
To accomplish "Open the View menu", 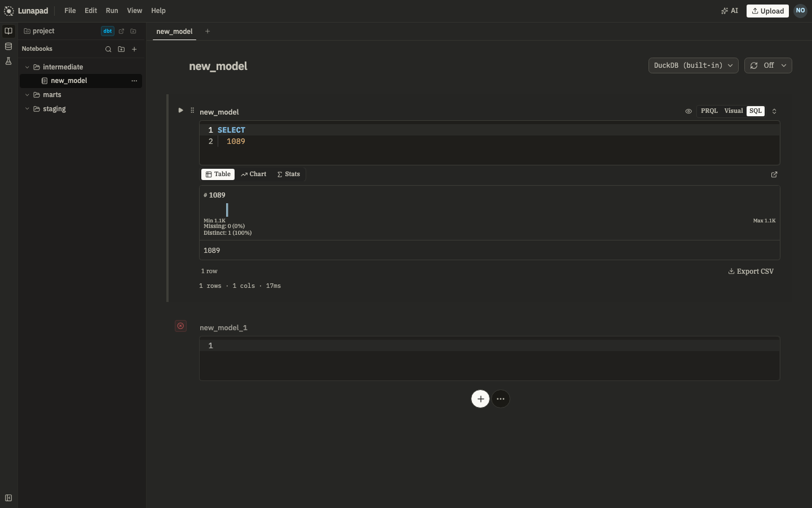I will point(134,11).
